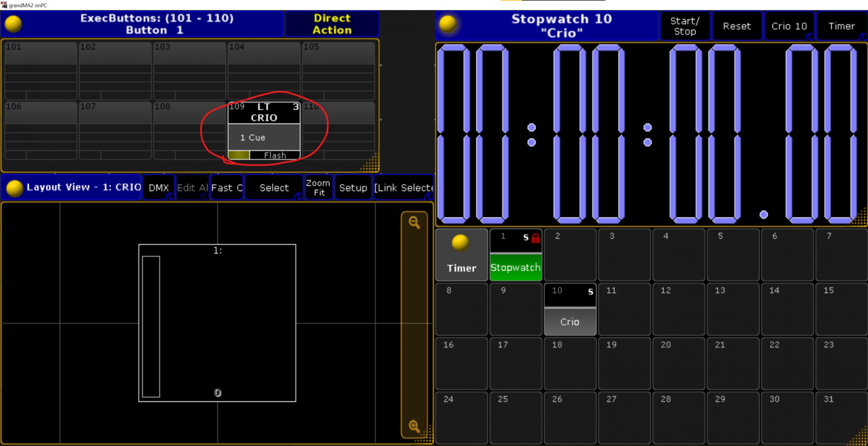Click Stopwatch 10 "Crio" title text
868x446 pixels.
(x=562, y=26)
